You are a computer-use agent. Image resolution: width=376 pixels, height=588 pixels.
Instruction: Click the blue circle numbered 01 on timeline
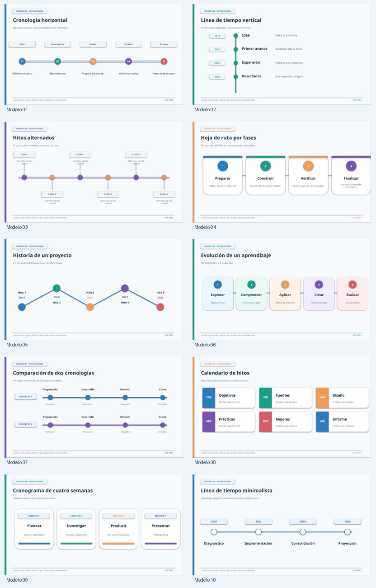tap(22, 61)
